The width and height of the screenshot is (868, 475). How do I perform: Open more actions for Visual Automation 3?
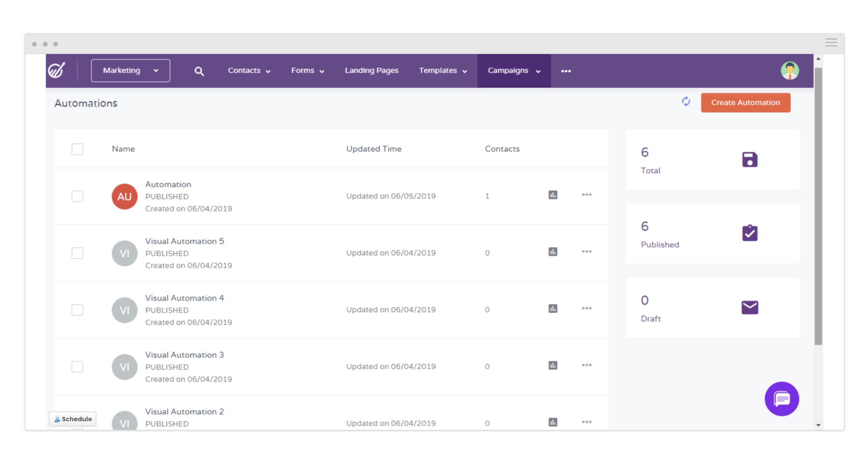point(587,365)
